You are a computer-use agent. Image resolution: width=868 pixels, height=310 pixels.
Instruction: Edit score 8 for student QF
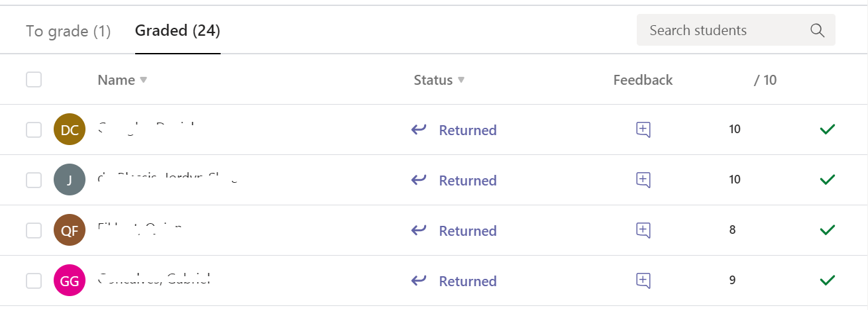point(732,230)
